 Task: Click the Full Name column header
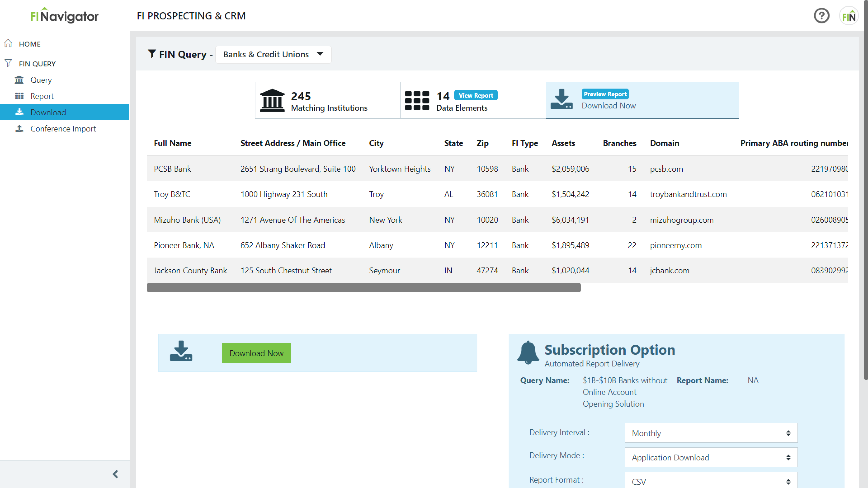172,143
